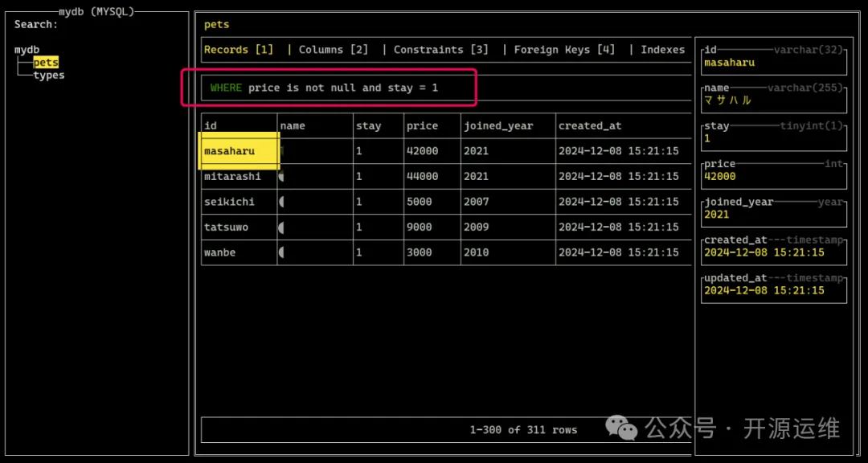The width and height of the screenshot is (868, 463).
Task: Open the Foreign Keys tab
Action: click(x=564, y=50)
